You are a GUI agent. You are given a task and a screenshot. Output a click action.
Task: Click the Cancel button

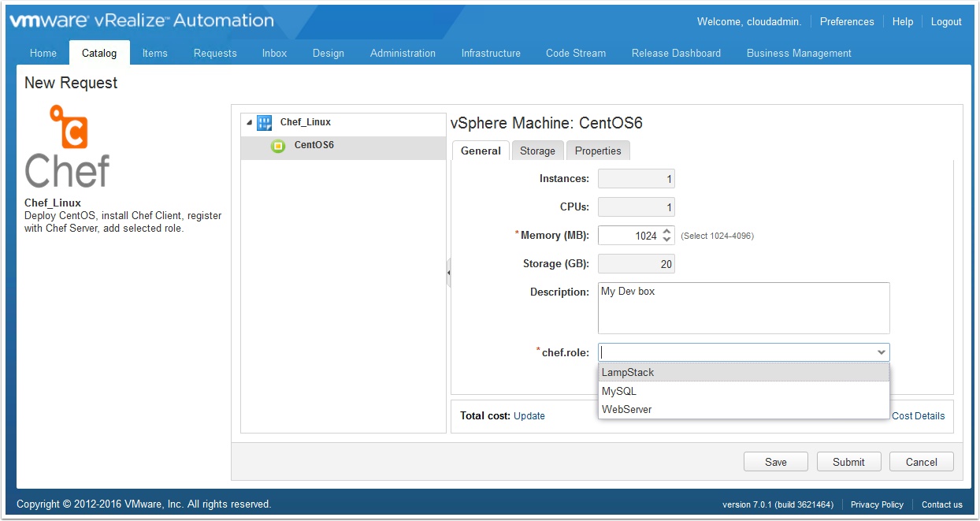coord(922,462)
